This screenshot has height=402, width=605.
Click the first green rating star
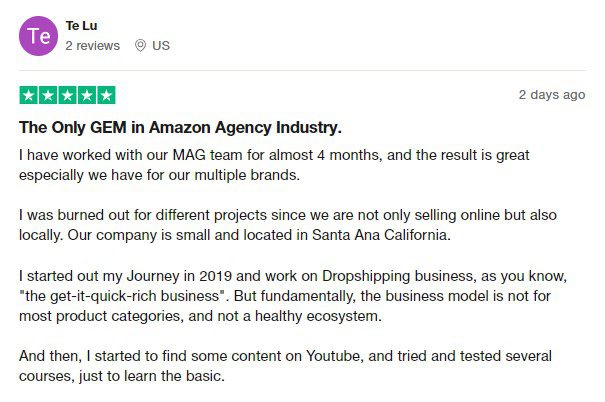point(28,96)
